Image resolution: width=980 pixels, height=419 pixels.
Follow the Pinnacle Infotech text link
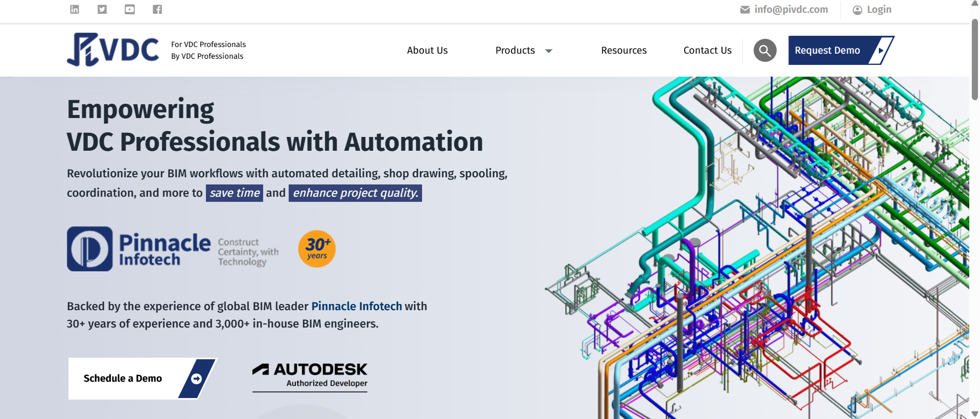[357, 306]
